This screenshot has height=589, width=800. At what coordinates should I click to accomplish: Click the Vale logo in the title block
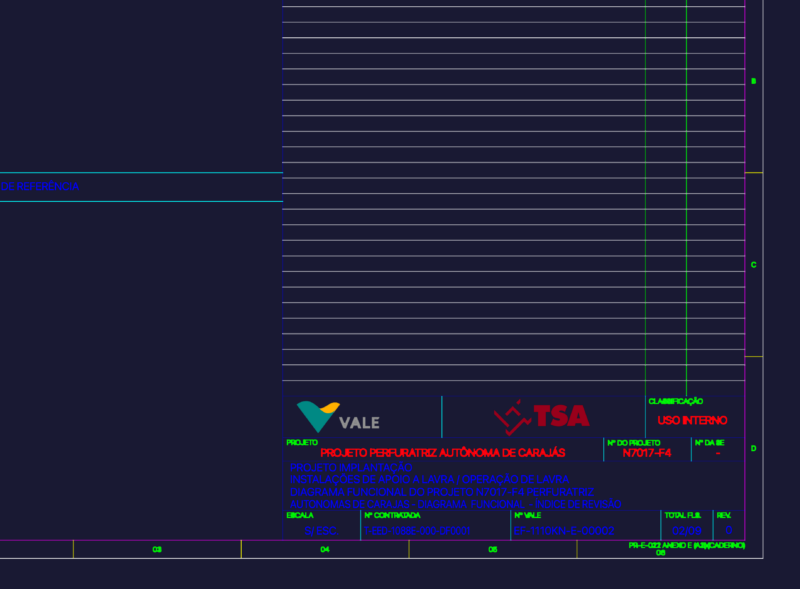pyautogui.click(x=338, y=417)
